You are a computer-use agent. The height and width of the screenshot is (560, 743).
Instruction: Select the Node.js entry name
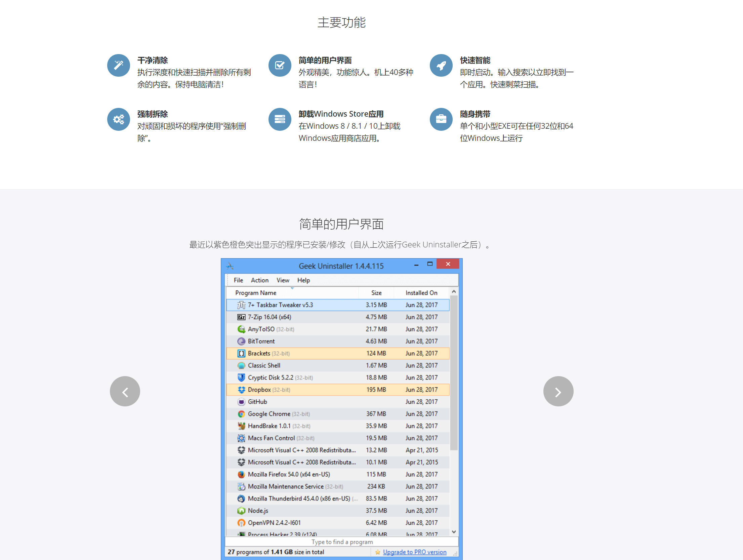point(258,511)
